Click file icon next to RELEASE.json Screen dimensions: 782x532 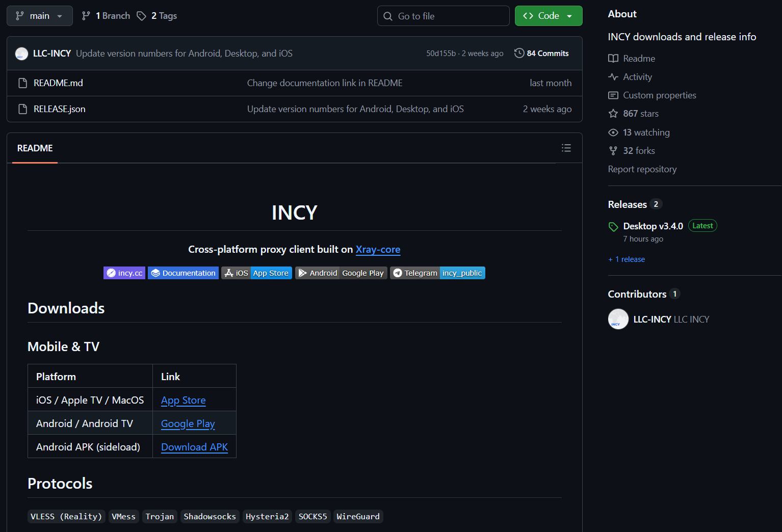[22, 109]
